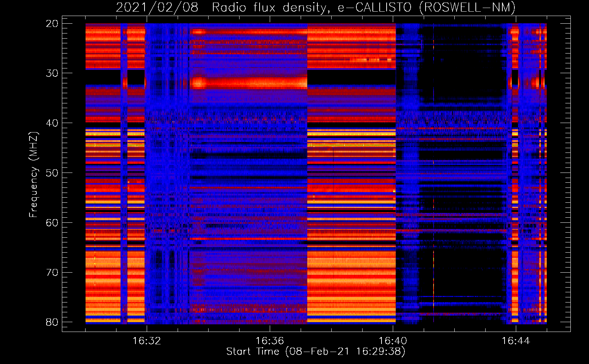Click the 16:44 time tick label
Viewport: 589px width, 364px height.
point(516,341)
